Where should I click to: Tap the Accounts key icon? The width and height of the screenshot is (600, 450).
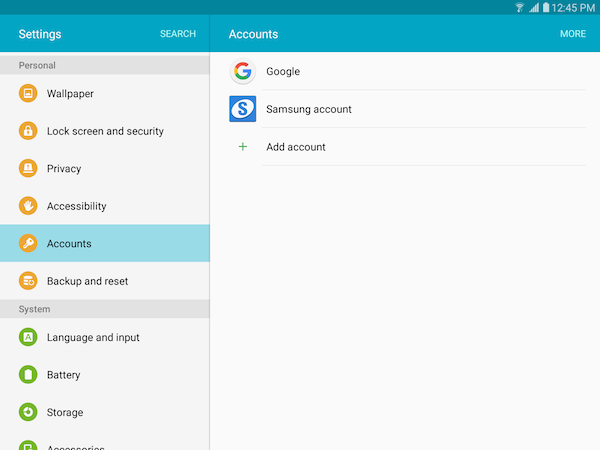pyautogui.click(x=28, y=243)
